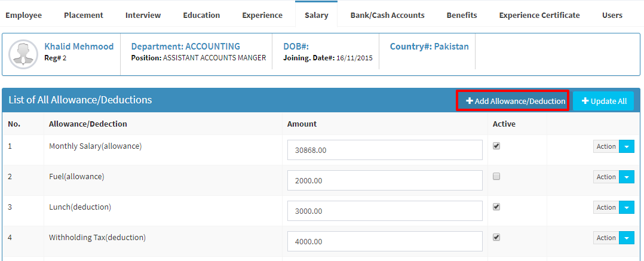Open the Users tab
644x261 pixels.
tap(612, 15)
